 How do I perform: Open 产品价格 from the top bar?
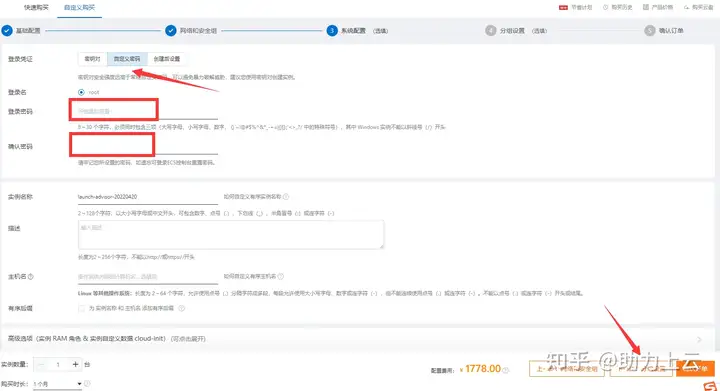click(x=658, y=7)
